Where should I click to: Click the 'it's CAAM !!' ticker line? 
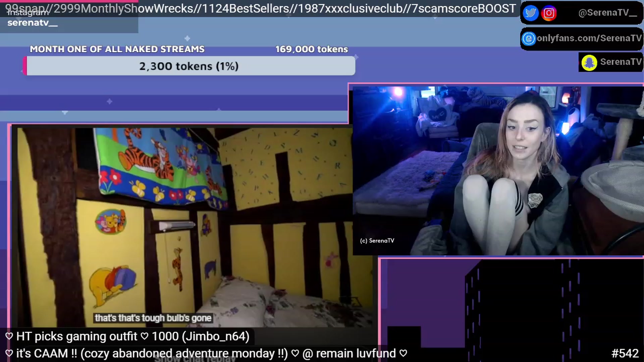(206, 353)
